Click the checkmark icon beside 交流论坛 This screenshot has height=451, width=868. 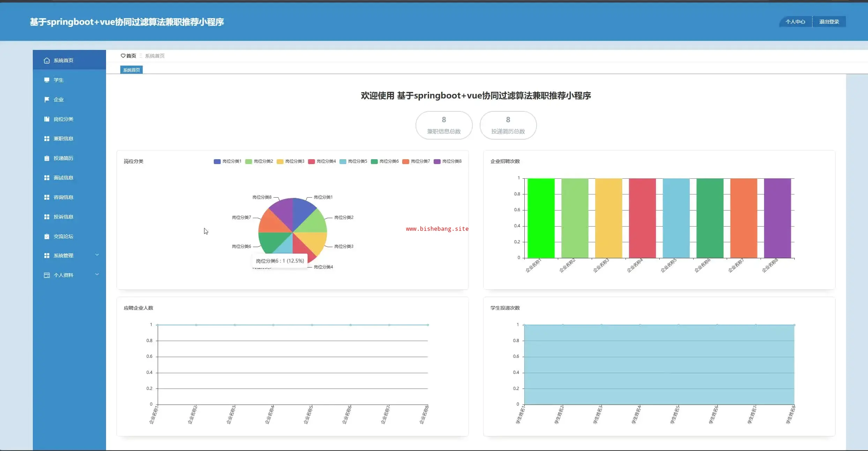point(47,236)
